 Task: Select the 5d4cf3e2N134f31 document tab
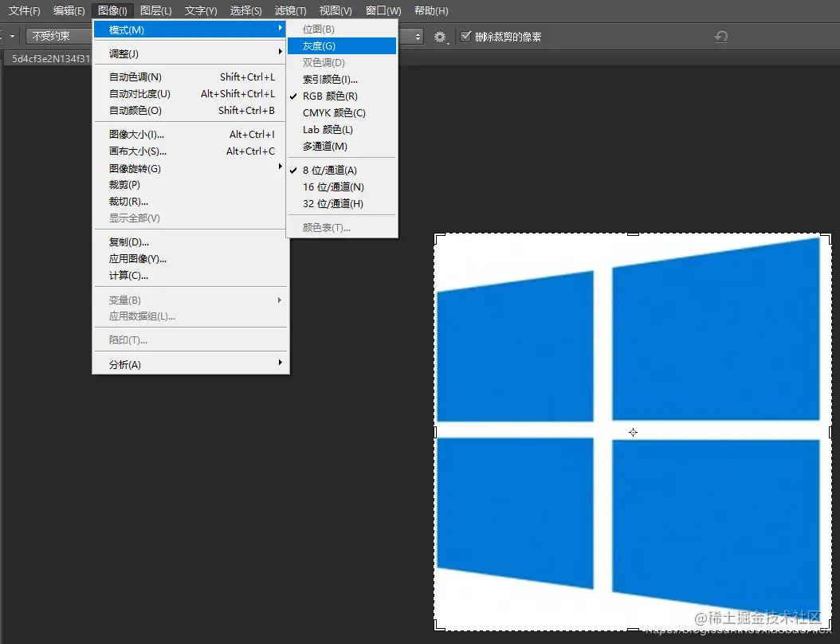point(48,58)
